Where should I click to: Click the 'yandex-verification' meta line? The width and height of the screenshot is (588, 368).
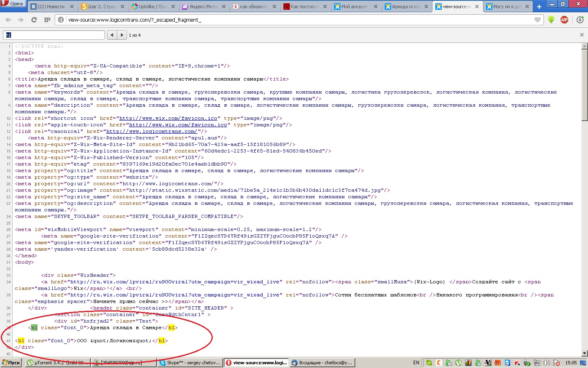click(116, 249)
